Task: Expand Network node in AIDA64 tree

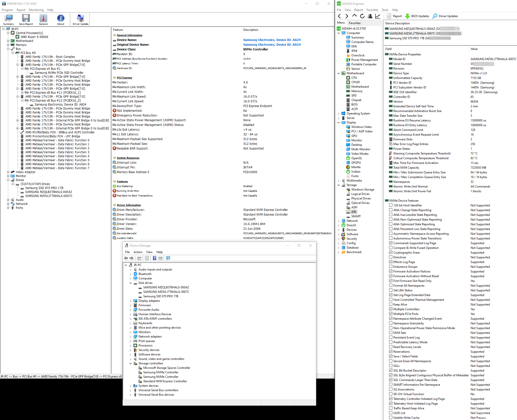Action: pyautogui.click(x=339, y=221)
